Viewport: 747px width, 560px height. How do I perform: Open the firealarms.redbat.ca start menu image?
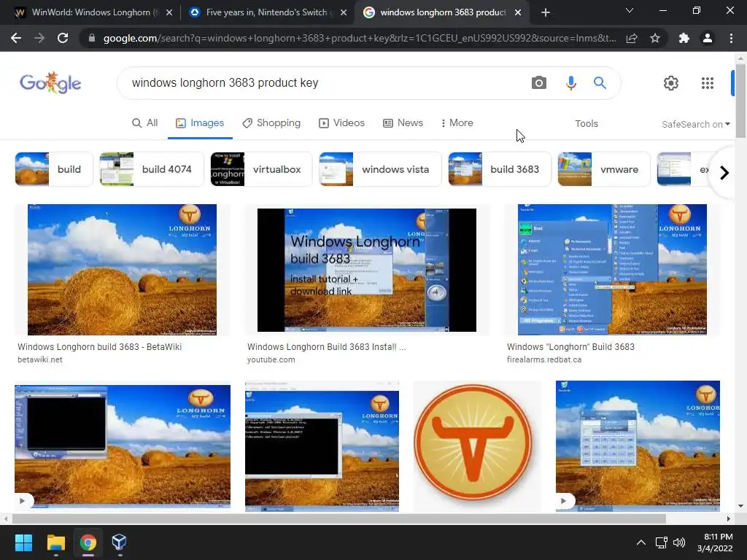pos(612,270)
